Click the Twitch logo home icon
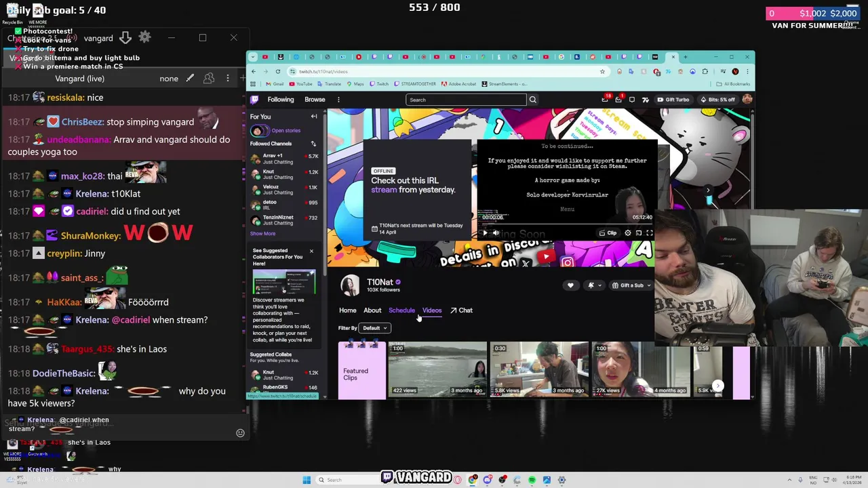This screenshot has height=488, width=868. pos(255,100)
